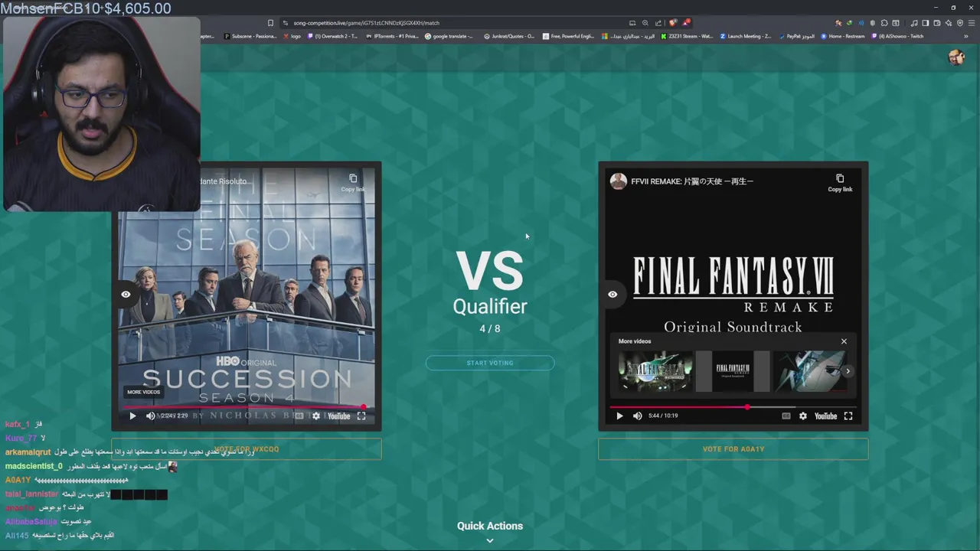Open the logo bookmark
The image size is (980, 551).
[292, 36]
